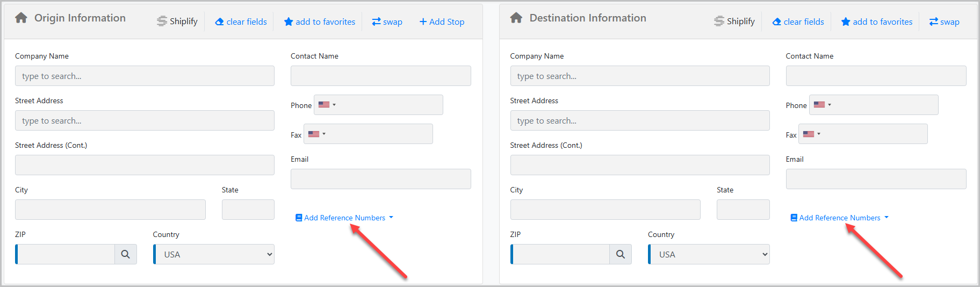The width and height of the screenshot is (980, 287).
Task: Click the Destination Information home icon
Action: coord(516,18)
